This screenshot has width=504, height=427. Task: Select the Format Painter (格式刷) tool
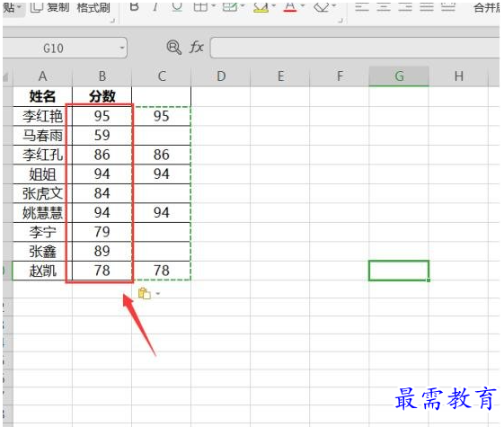point(93,7)
